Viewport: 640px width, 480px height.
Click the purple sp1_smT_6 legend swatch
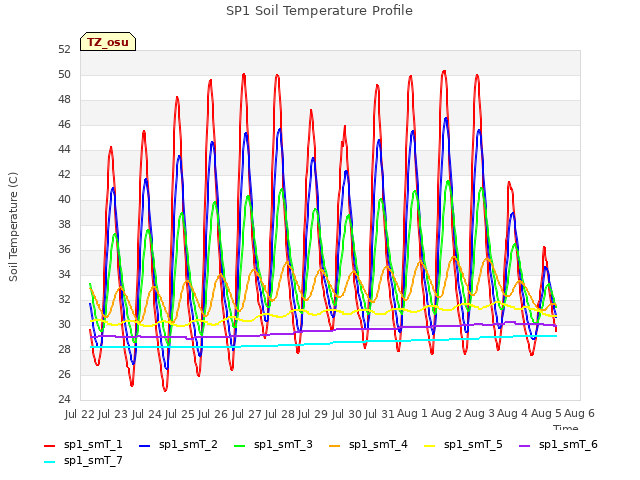point(524,446)
